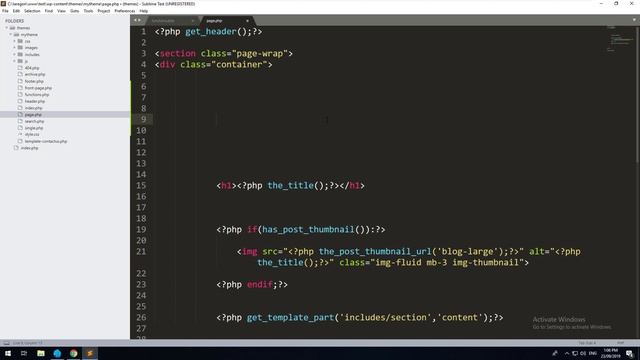
Task: Click the minimap code preview
Action: click(x=620, y=40)
